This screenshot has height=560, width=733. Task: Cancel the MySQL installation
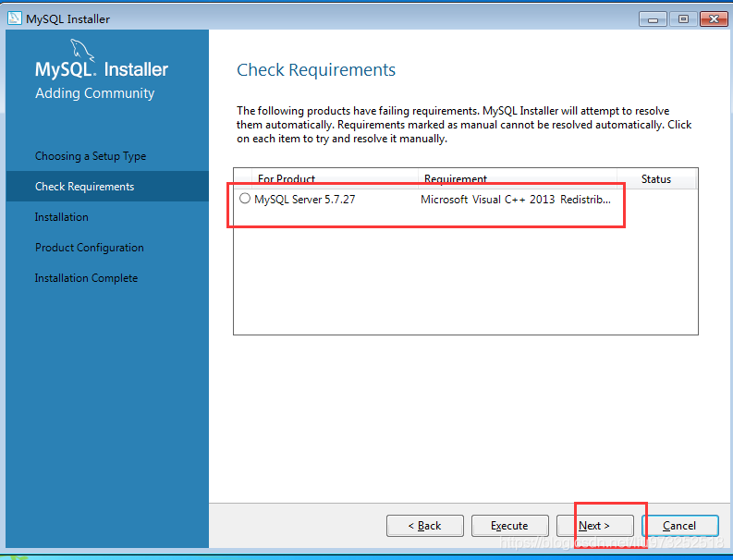[679, 526]
